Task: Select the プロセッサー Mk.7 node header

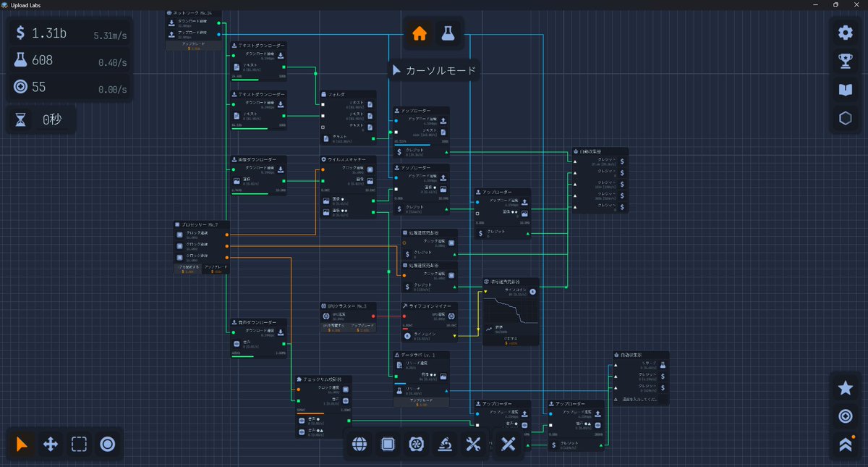Action: (x=202, y=224)
